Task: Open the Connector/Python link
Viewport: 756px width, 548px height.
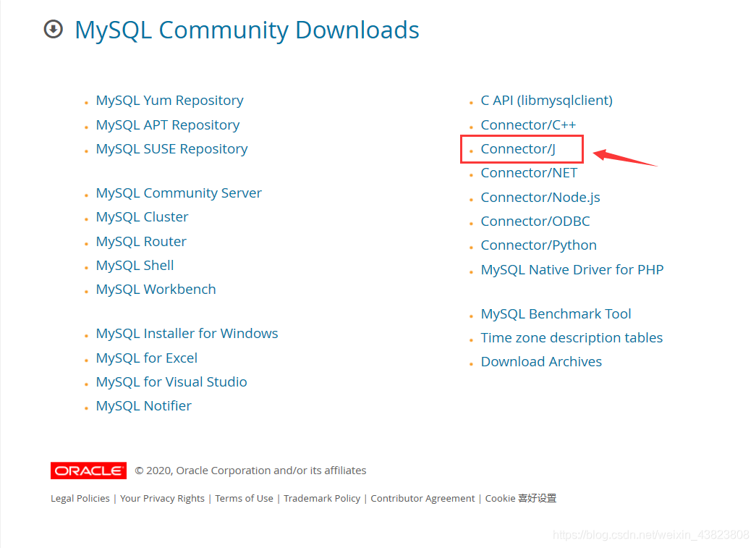Action: click(538, 245)
